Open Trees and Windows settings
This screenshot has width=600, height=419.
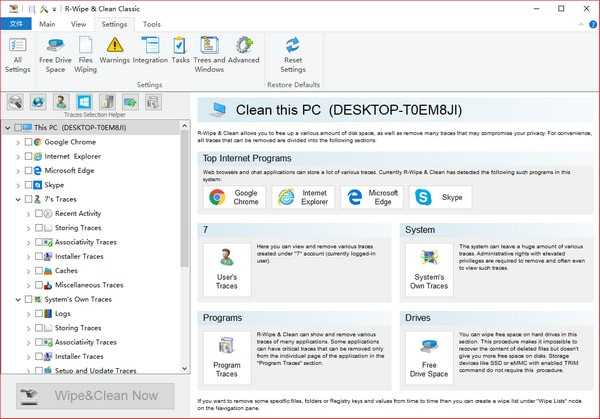pos(210,52)
